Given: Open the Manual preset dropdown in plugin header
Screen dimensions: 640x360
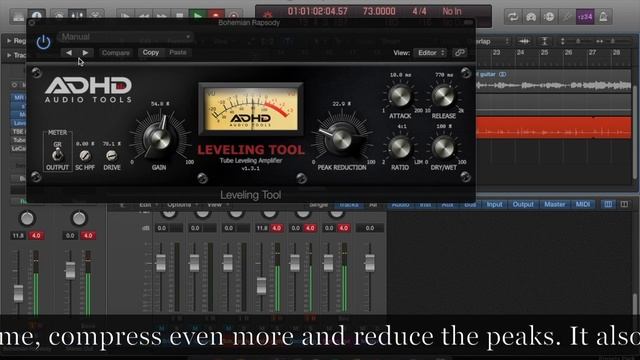Looking at the screenshot, I should coord(125,37).
